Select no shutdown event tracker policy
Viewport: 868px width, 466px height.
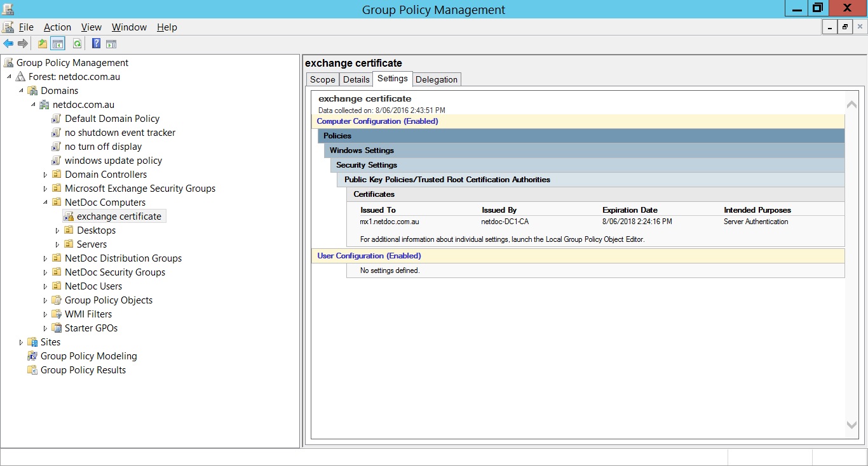coord(120,133)
